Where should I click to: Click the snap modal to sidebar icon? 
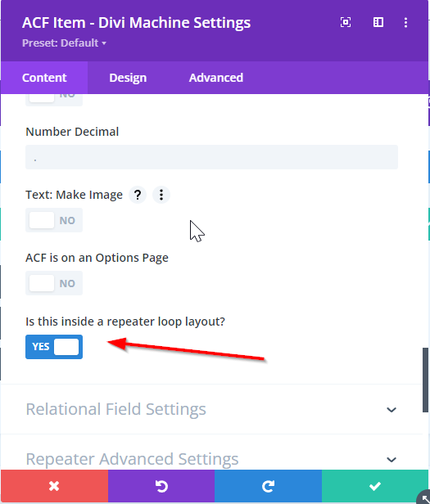point(378,22)
